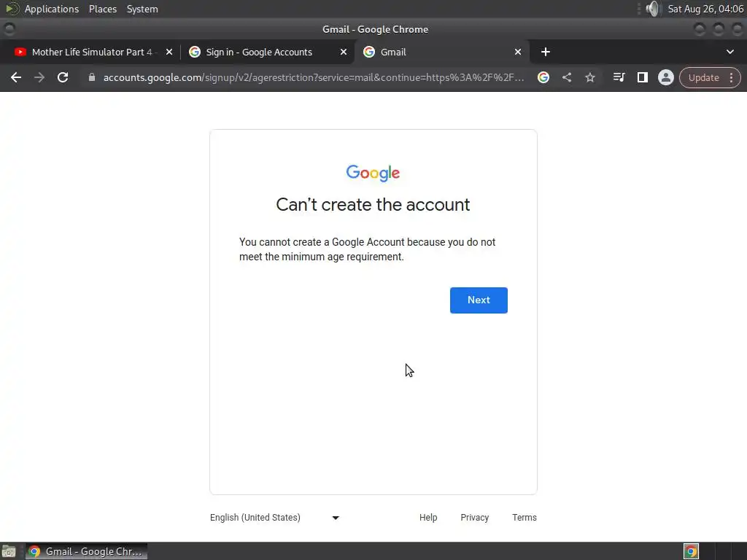Open the English (United States) language dropdown

point(274,518)
